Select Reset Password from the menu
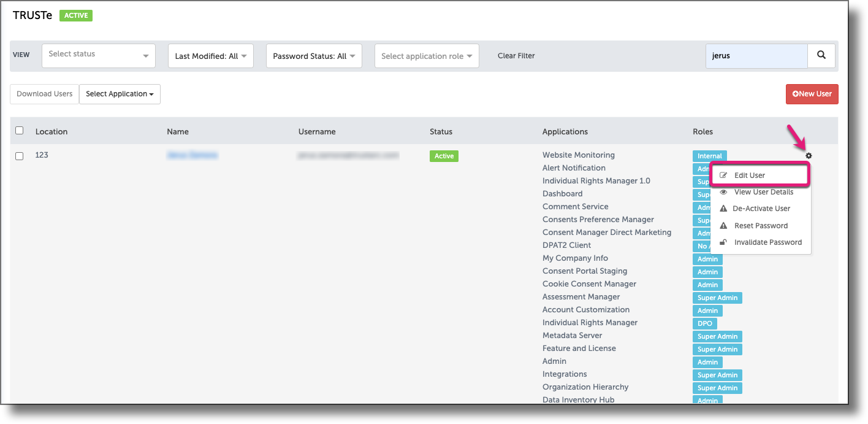 coord(760,226)
